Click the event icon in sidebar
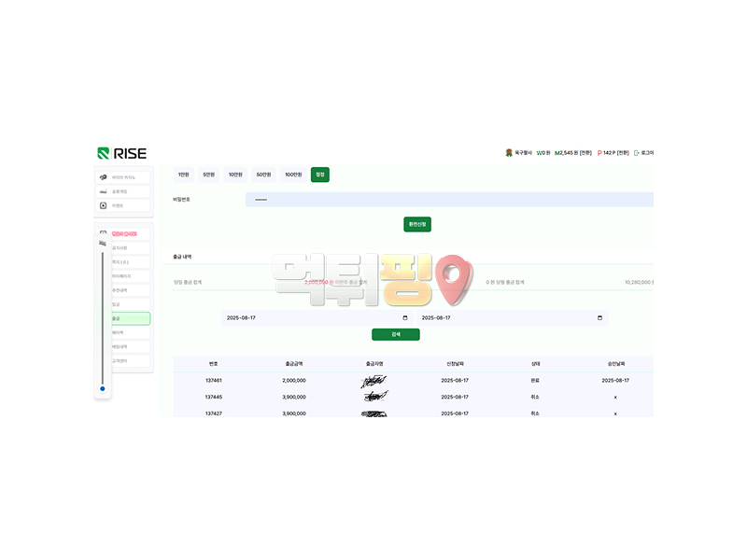 103,205
